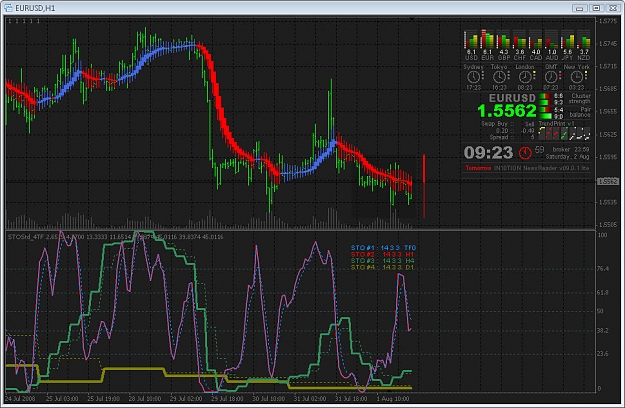625x408 pixels.
Task: Click the 1.5745 price axis label
Action: click(607, 43)
